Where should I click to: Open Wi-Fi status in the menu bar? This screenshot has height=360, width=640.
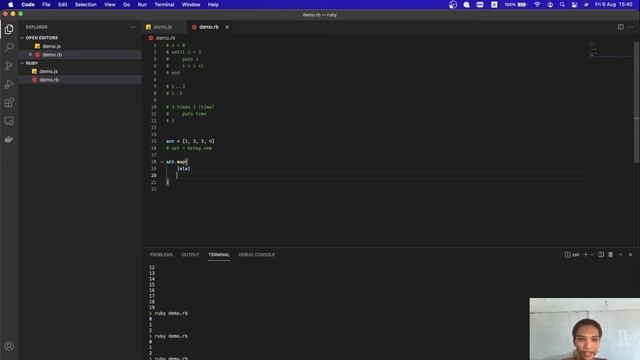click(537, 4)
